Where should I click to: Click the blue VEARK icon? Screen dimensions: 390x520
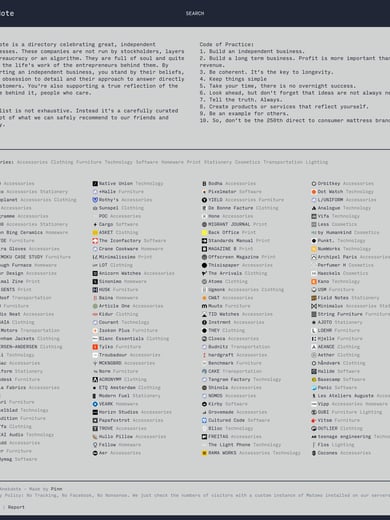click(95, 404)
